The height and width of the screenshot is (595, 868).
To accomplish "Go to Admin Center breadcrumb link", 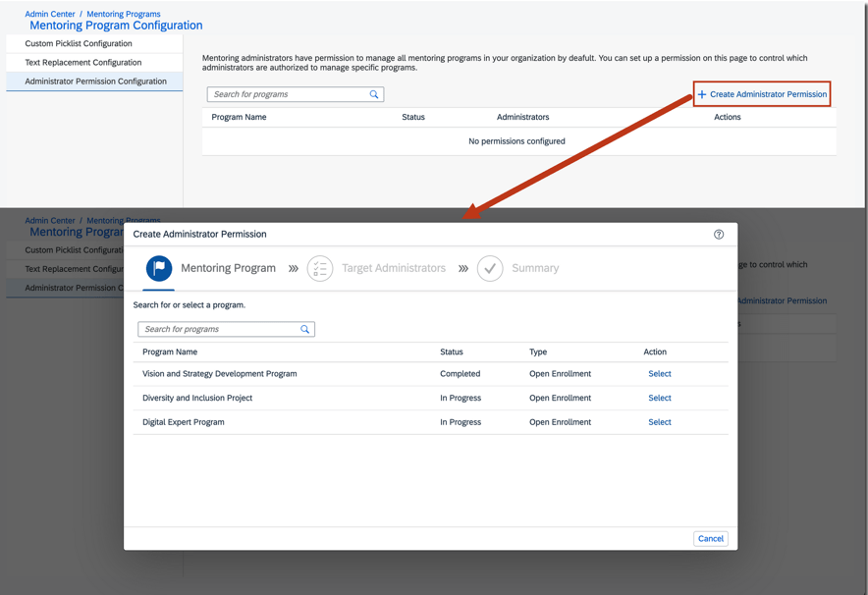I will (50, 14).
